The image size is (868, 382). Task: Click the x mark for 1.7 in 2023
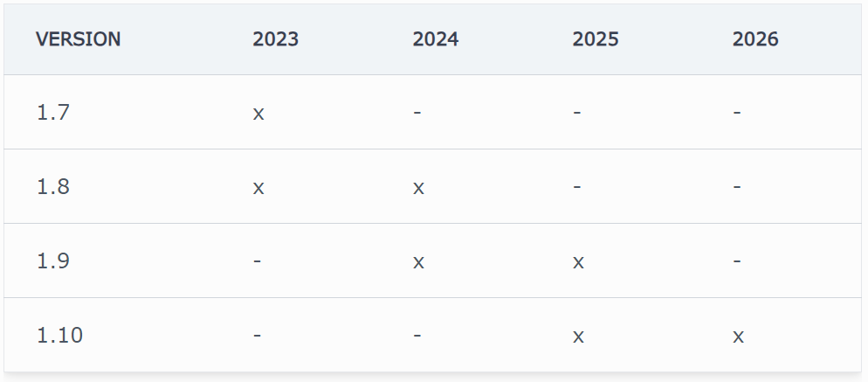pos(258,114)
